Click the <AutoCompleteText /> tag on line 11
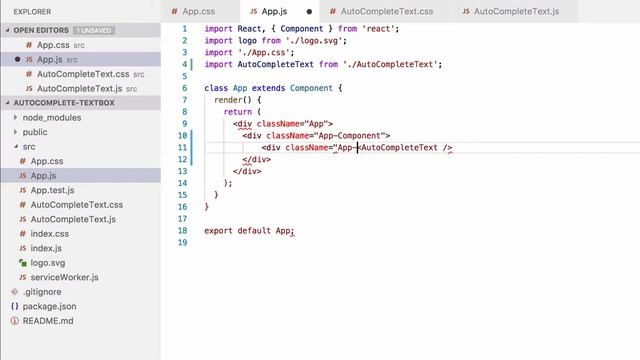This screenshot has height=360, width=640. point(405,147)
